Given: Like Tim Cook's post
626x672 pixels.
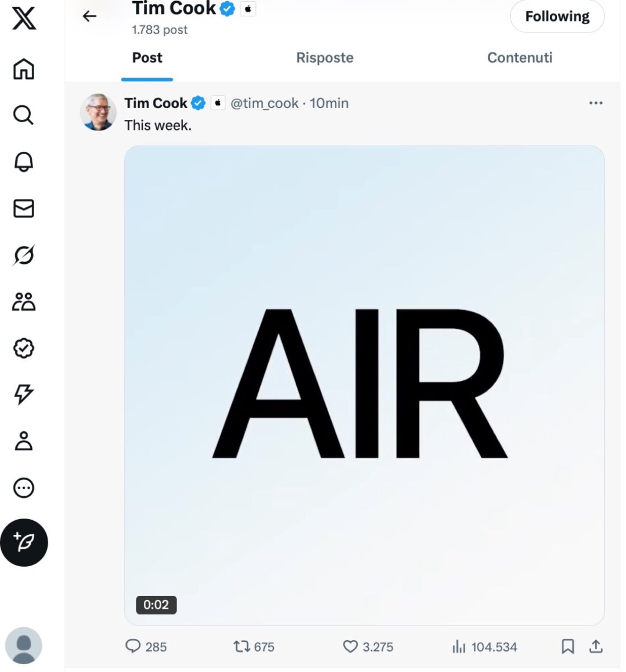Looking at the screenshot, I should (x=352, y=647).
